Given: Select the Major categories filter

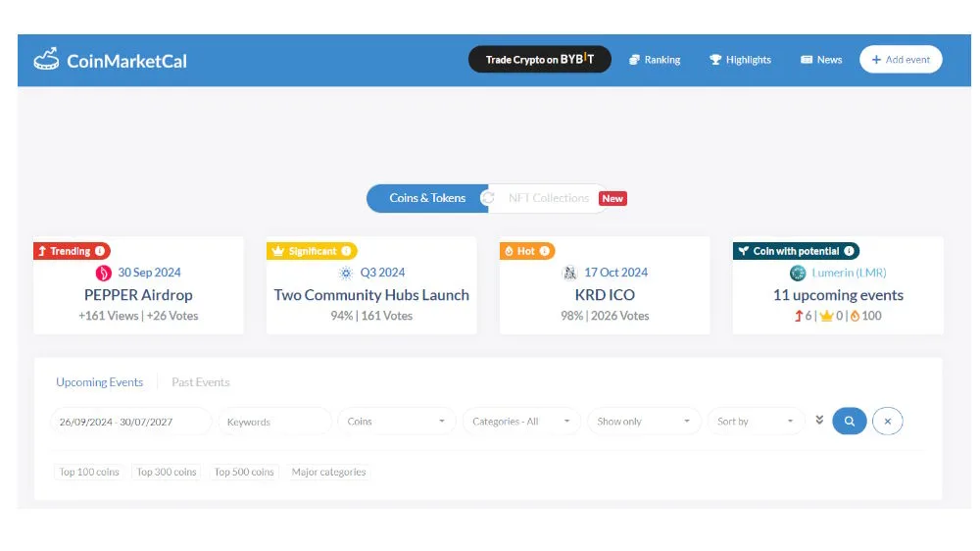Looking at the screenshot, I should click(328, 473).
